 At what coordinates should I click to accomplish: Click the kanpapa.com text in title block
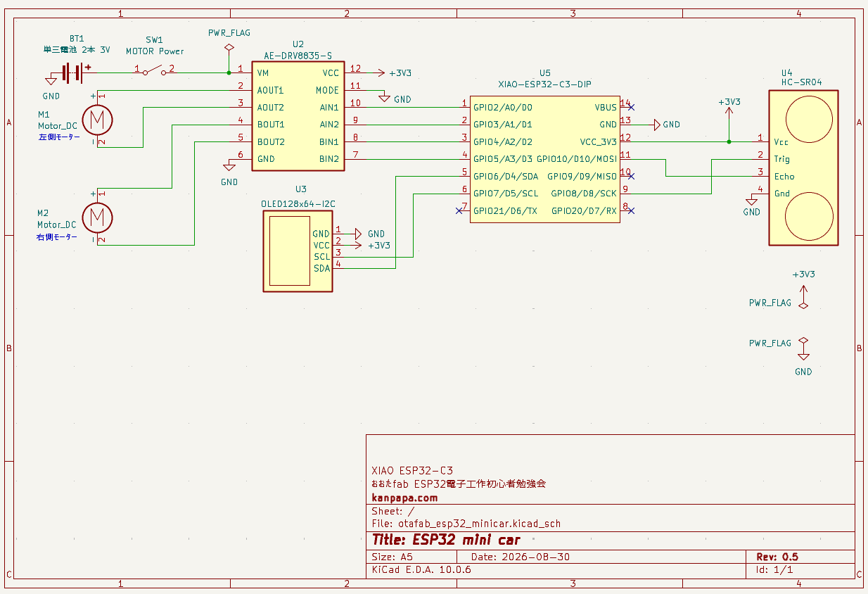click(404, 498)
